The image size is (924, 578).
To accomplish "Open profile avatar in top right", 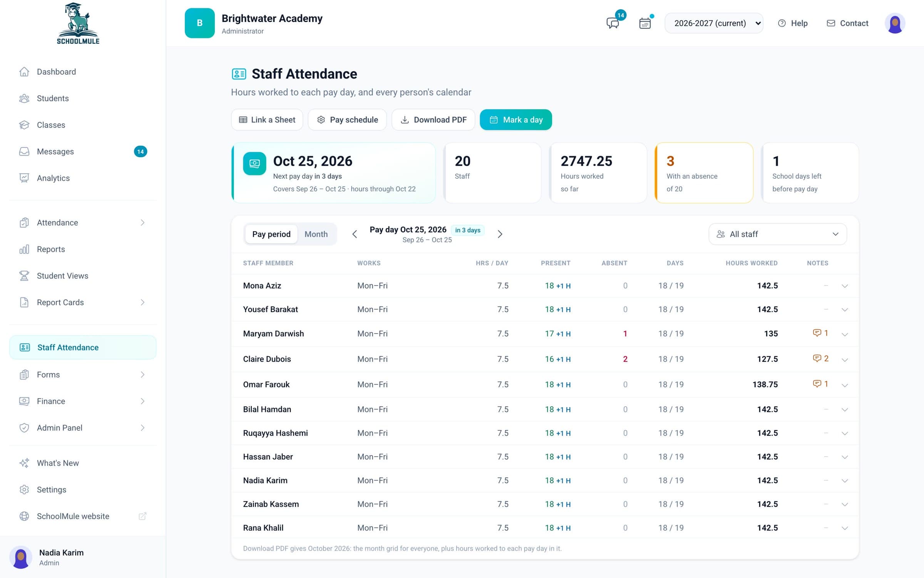I will coord(895,23).
